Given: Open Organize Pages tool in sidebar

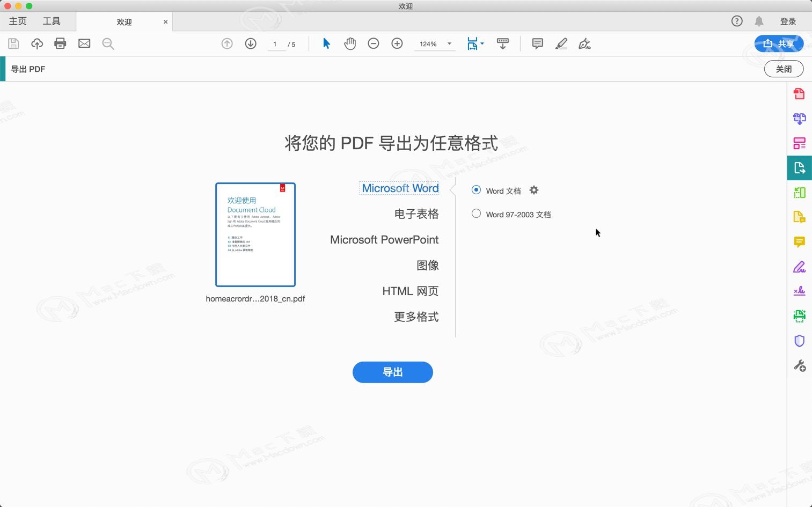Looking at the screenshot, I should (x=799, y=143).
